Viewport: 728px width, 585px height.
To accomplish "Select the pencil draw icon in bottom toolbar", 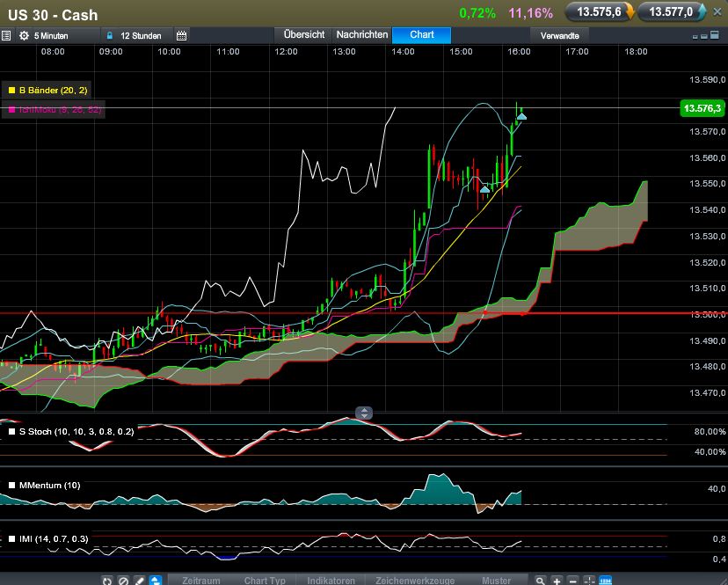I will [x=139, y=581].
